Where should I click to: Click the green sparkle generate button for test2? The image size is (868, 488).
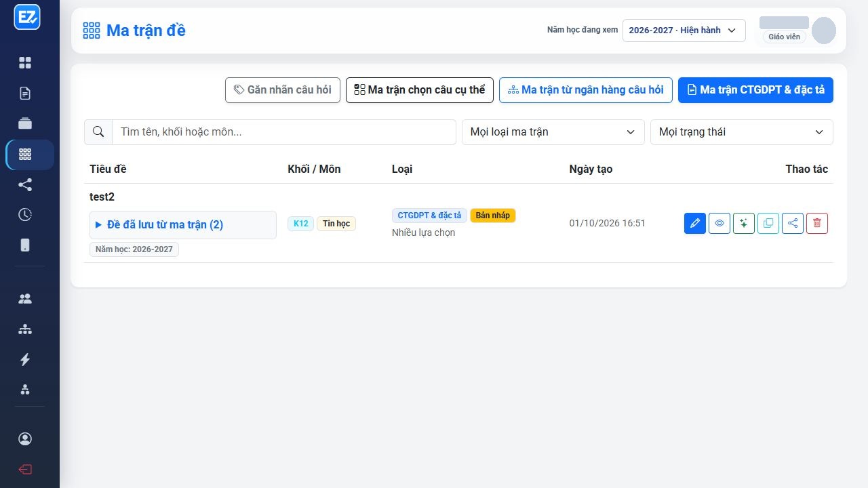click(x=744, y=223)
